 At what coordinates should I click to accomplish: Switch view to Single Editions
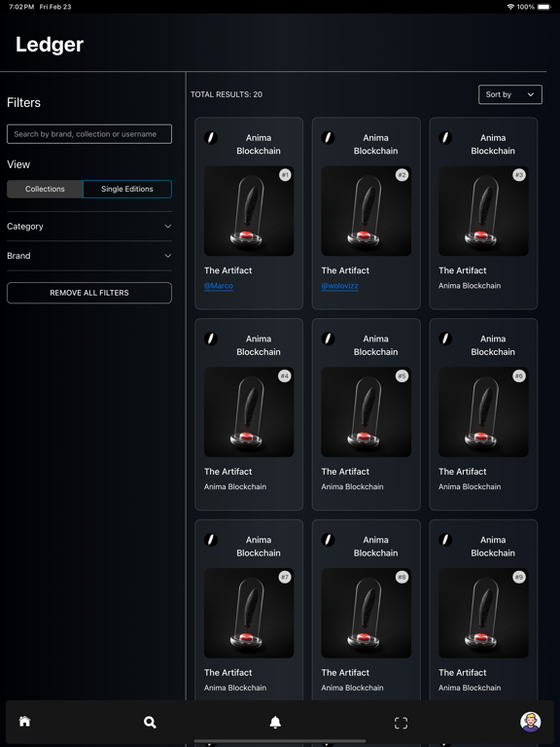[x=127, y=189]
